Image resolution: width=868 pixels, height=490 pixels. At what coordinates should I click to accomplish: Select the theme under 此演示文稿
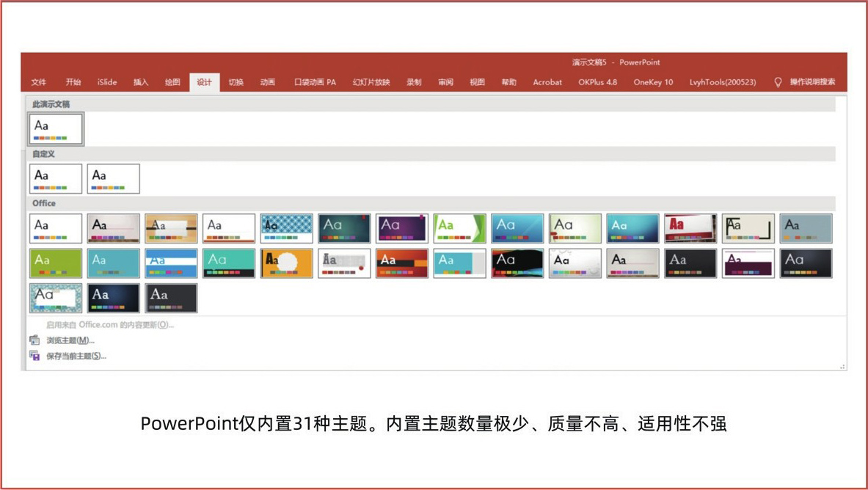pyautogui.click(x=55, y=128)
